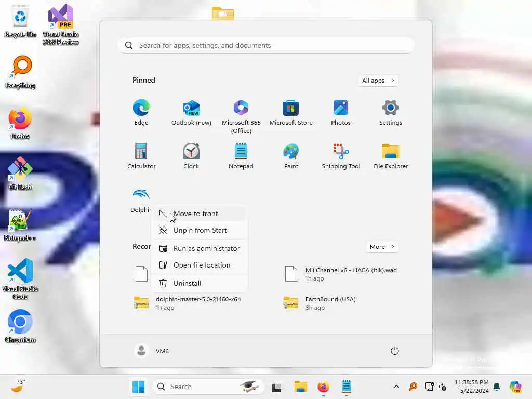This screenshot has width=532, height=399.
Task: Open the Clock app
Action: pos(191,156)
